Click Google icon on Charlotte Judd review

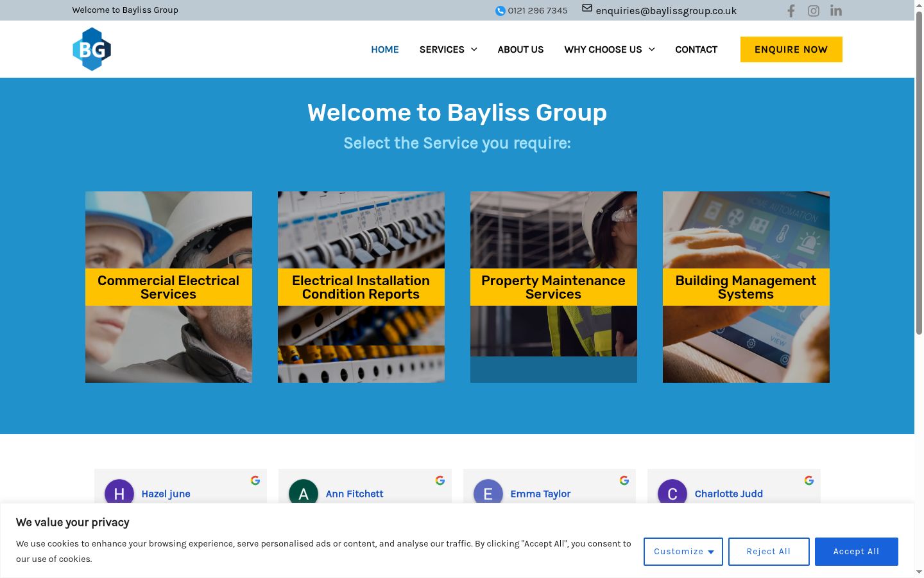coord(809,480)
